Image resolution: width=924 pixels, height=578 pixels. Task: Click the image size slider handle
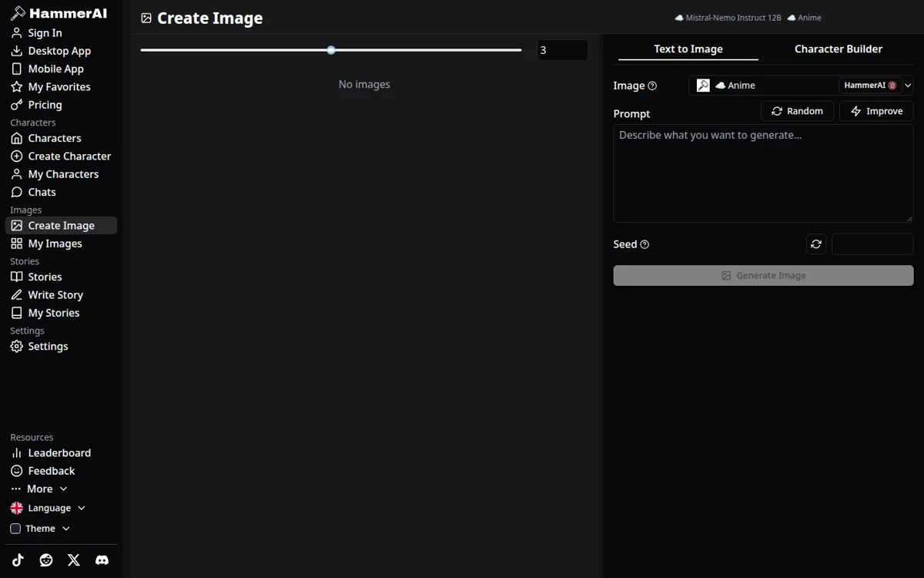[331, 50]
